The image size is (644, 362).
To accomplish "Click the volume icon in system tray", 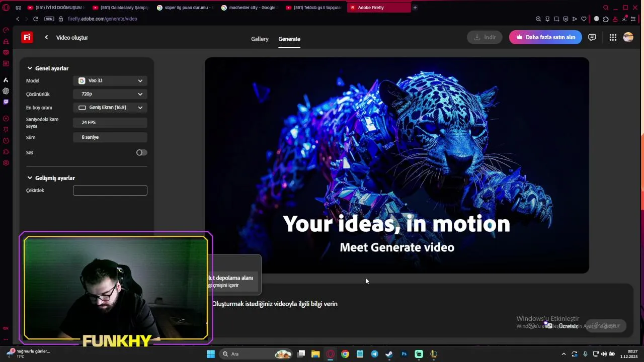I will [604, 354].
